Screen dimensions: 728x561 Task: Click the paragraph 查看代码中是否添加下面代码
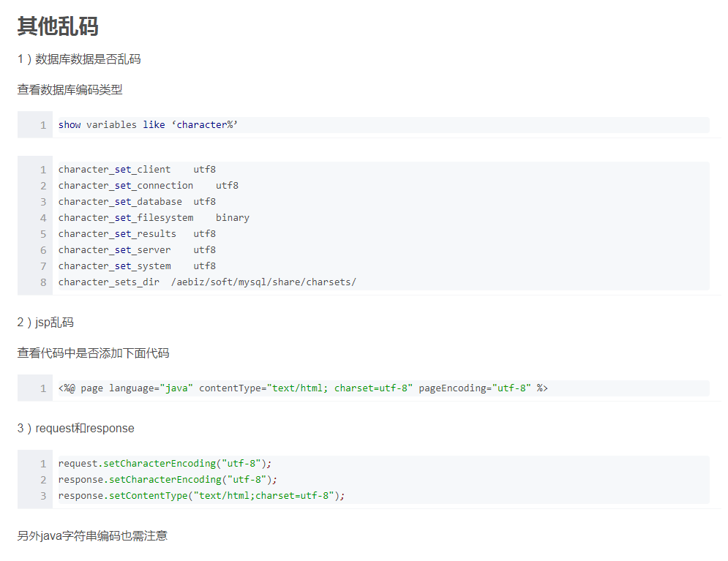94,353
